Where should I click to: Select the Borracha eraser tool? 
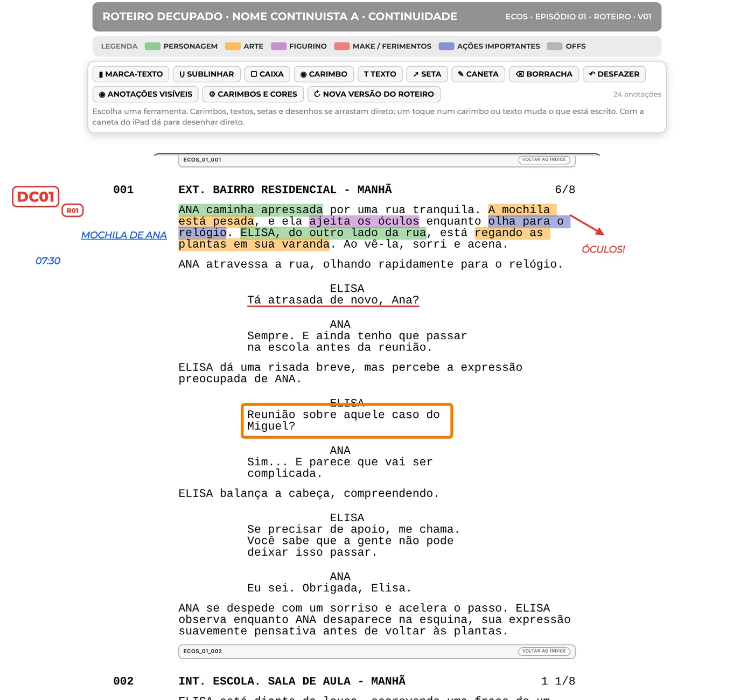pyautogui.click(x=544, y=74)
